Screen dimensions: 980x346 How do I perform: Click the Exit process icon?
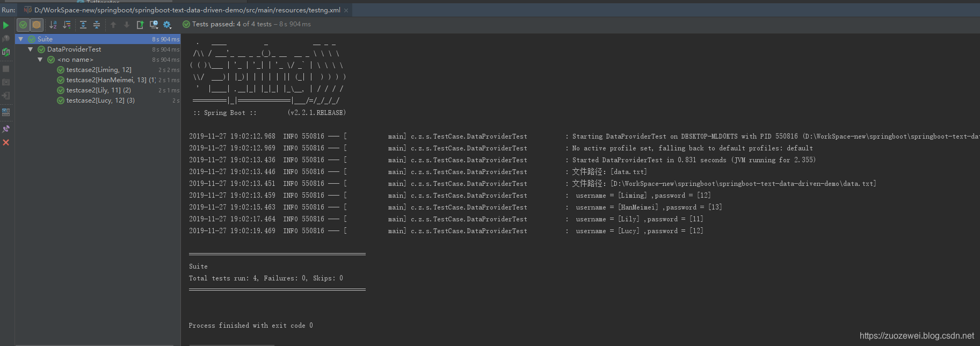[6, 96]
